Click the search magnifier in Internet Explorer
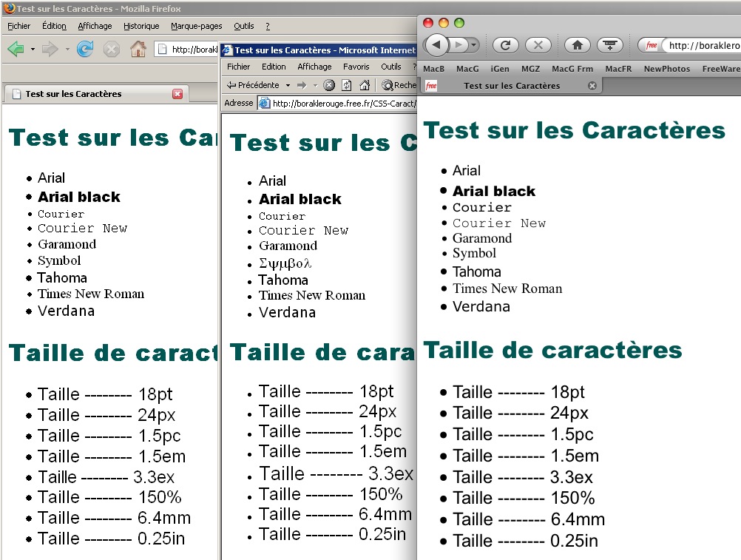 pos(388,85)
